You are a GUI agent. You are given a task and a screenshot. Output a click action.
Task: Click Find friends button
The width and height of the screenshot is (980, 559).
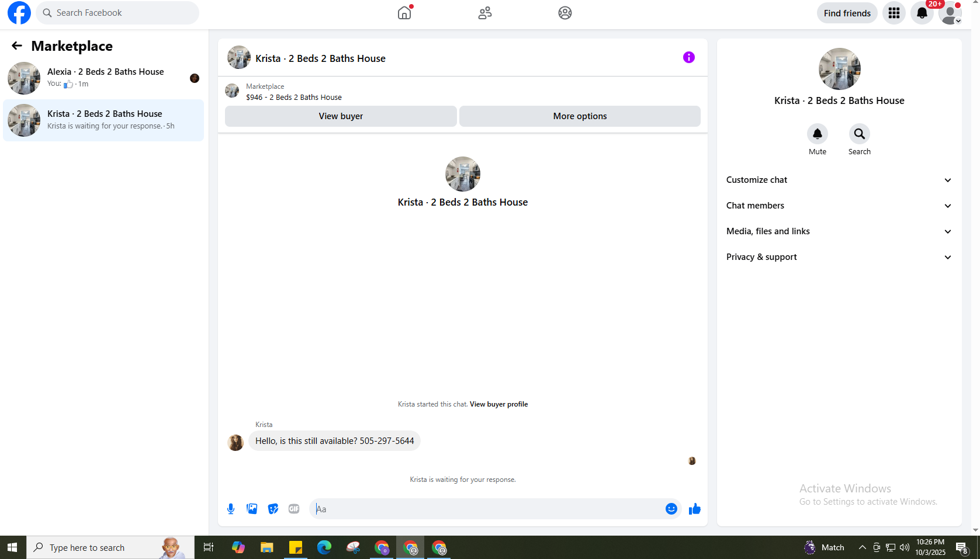coord(847,13)
